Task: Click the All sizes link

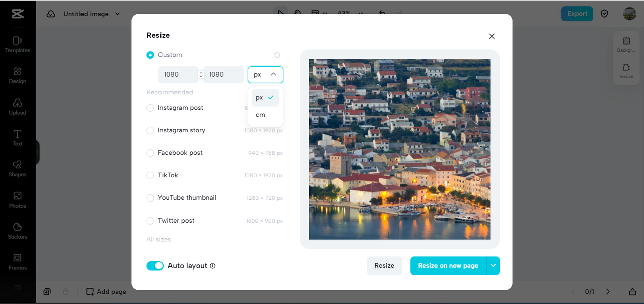Action: click(158, 239)
